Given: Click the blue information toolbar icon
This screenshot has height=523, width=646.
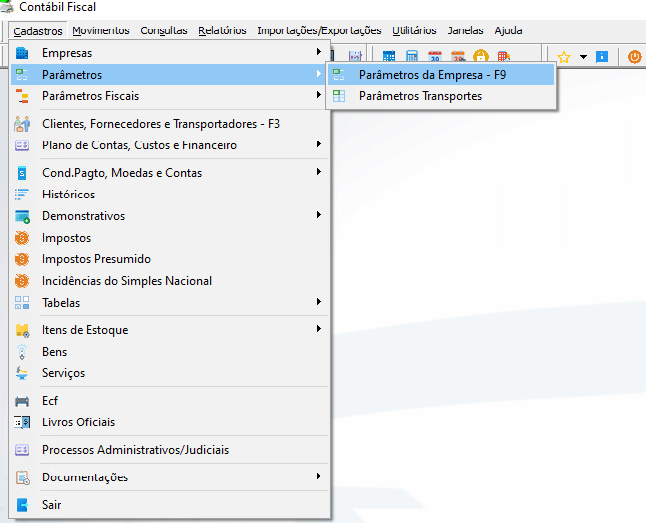Looking at the screenshot, I should click(602, 56).
